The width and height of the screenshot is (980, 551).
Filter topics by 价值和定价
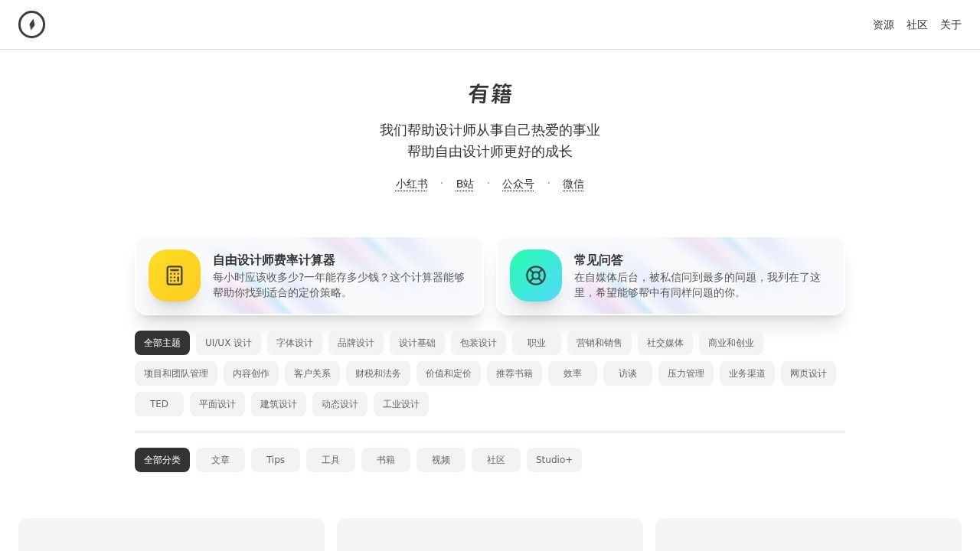click(x=449, y=373)
